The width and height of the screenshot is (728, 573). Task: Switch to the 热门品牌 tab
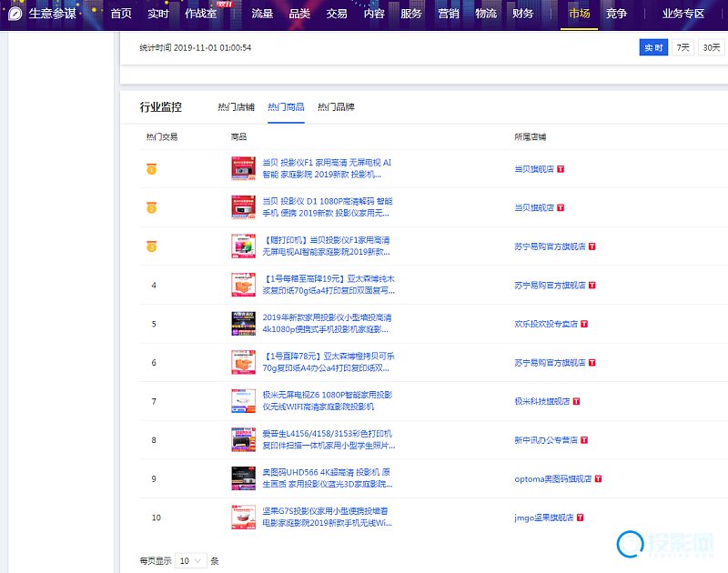(x=336, y=107)
